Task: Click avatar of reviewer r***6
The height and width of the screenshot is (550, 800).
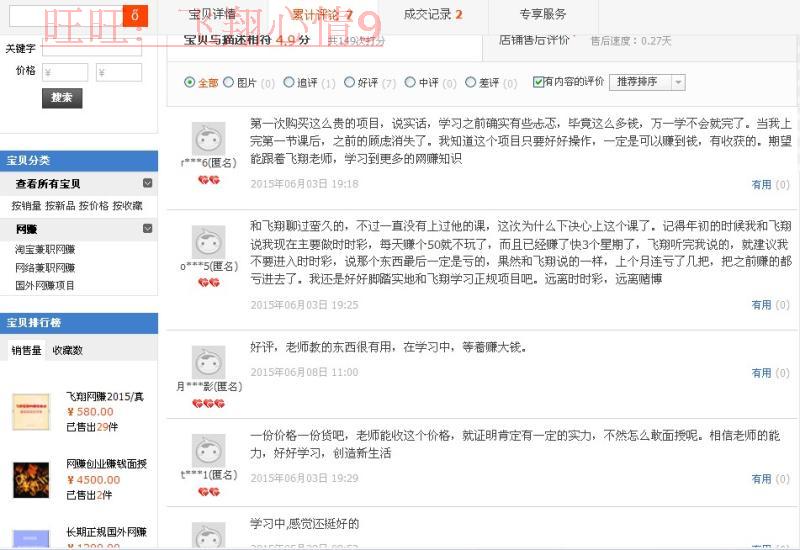Action: coord(208,139)
